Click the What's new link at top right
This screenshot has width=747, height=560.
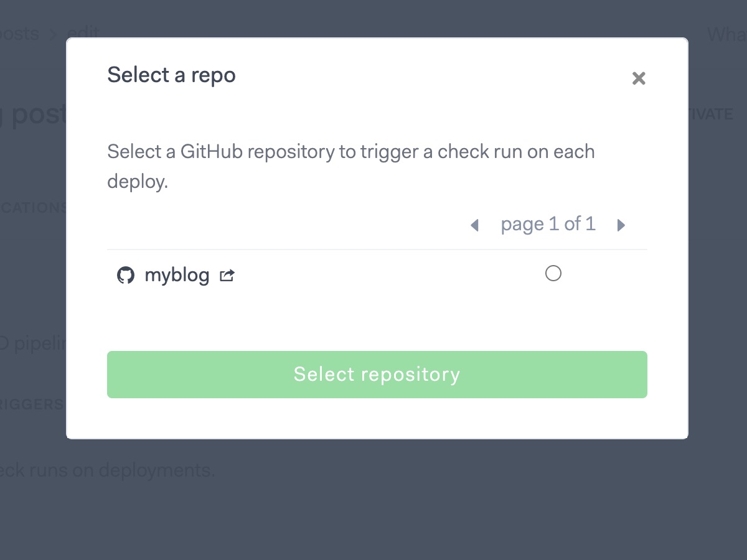point(727,34)
